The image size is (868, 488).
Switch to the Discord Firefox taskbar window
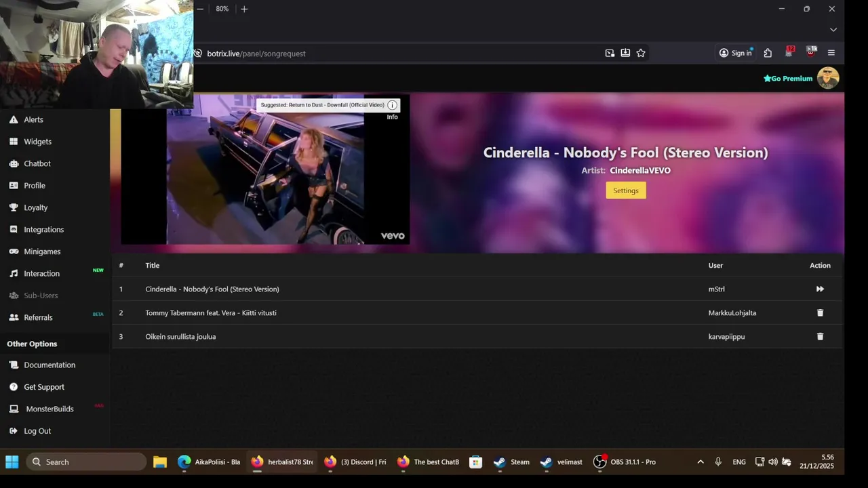click(x=355, y=462)
